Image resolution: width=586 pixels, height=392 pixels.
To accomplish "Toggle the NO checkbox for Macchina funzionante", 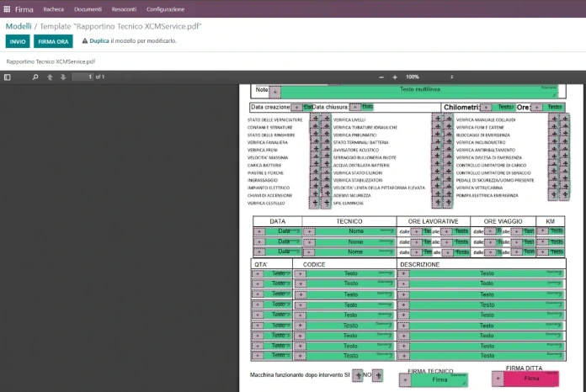I will [x=377, y=375].
